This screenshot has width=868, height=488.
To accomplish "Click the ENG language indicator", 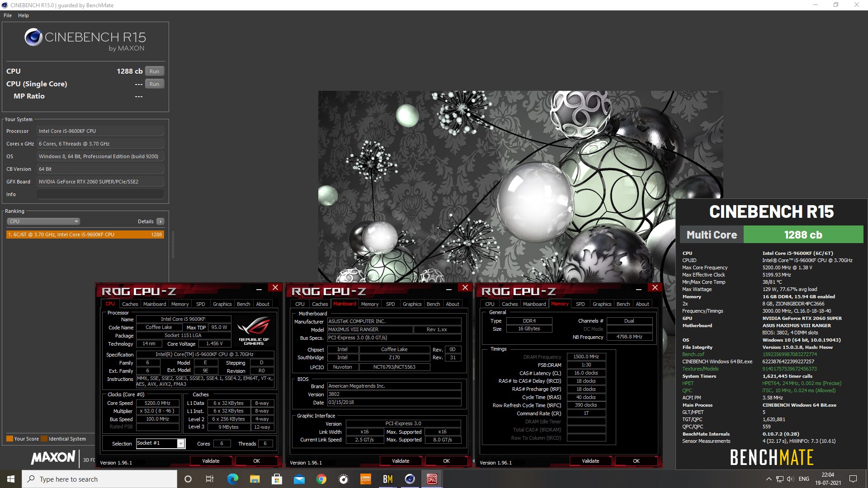I will point(804,479).
